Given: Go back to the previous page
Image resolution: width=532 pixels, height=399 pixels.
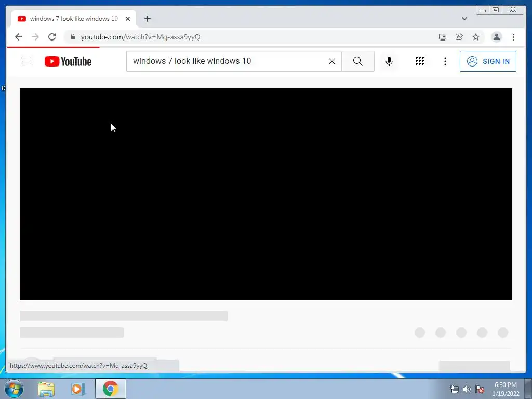Looking at the screenshot, I should tap(19, 37).
